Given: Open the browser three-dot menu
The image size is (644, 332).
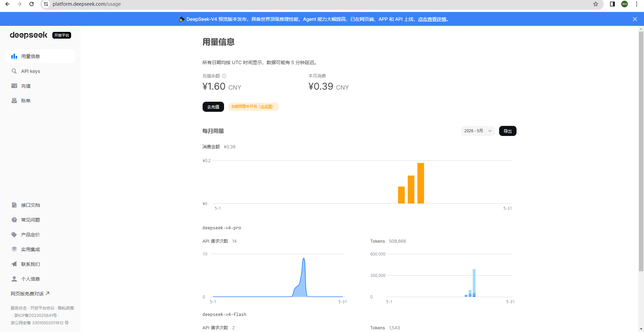Looking at the screenshot, I should (637, 4).
